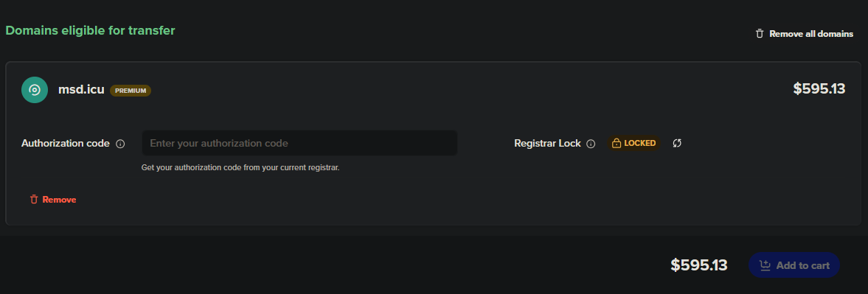The height and width of the screenshot is (294, 868).
Task: Click the green msd.icu domain logo icon
Action: coord(35,90)
